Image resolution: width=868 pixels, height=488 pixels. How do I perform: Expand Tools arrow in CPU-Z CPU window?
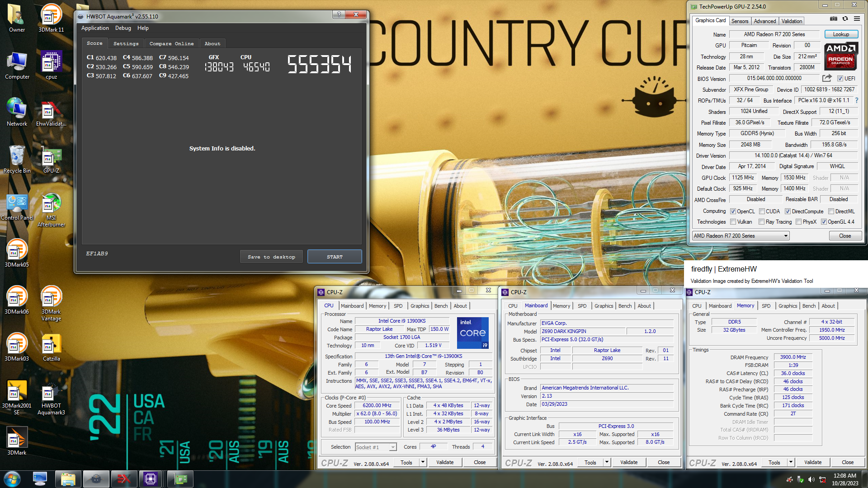[423, 462]
